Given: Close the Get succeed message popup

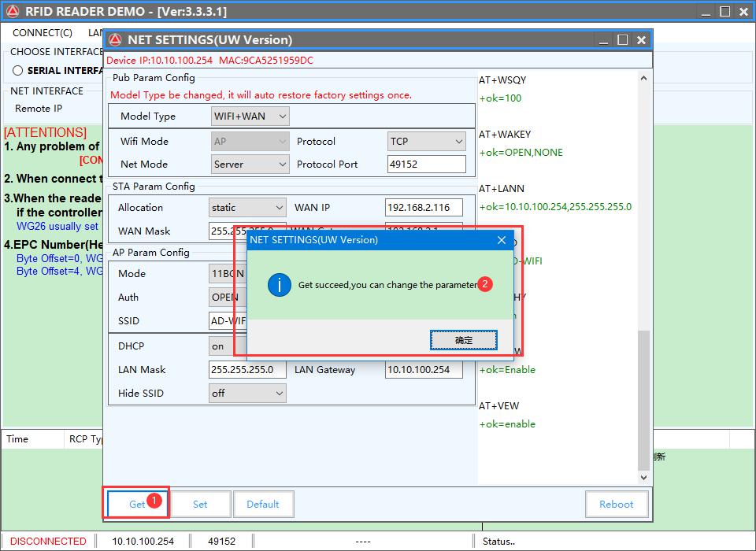Looking at the screenshot, I should tap(502, 240).
